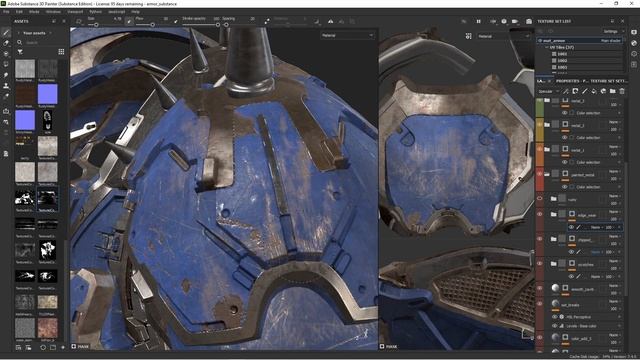The width and height of the screenshot is (640, 360).
Task: Select UV tile 1002
Action: pyautogui.click(x=562, y=60)
